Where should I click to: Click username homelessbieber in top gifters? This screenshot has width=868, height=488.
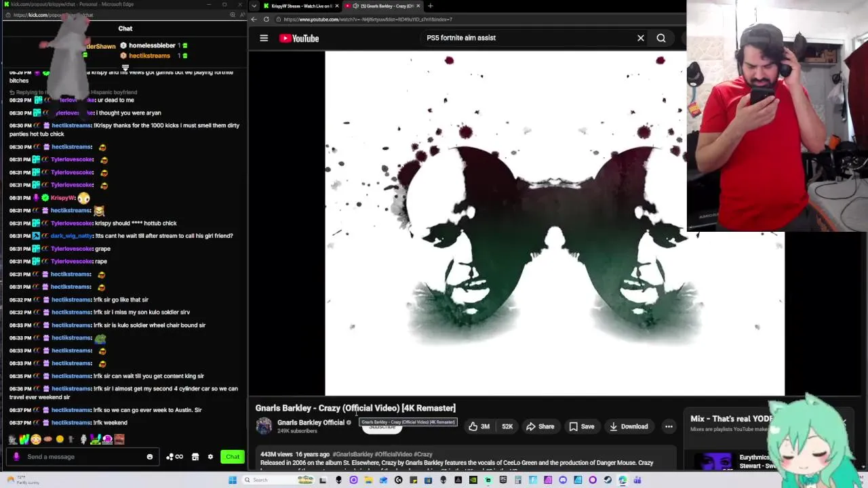[152, 45]
